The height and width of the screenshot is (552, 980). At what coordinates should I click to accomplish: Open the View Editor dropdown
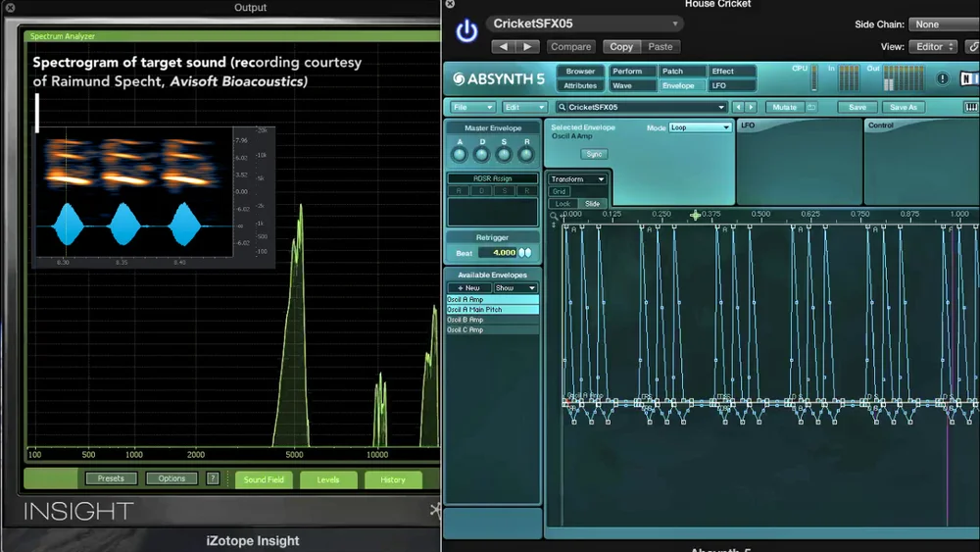pyautogui.click(x=933, y=47)
